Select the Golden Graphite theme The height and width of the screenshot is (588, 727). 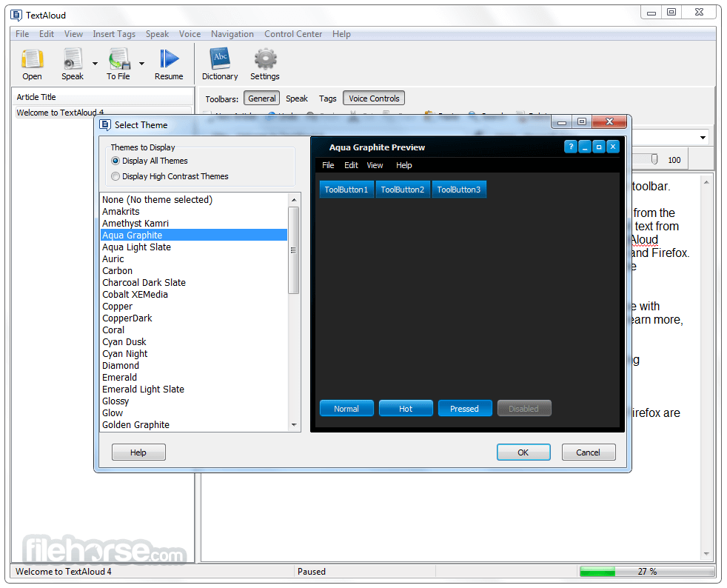click(194, 425)
